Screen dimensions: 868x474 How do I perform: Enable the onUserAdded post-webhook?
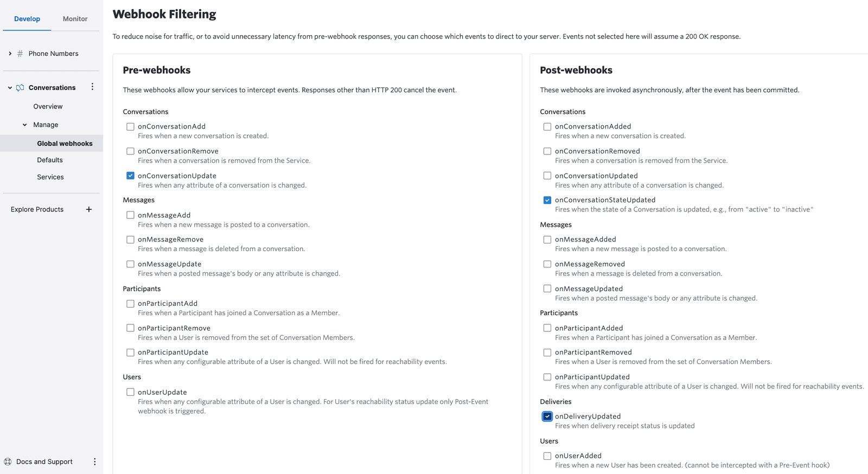tap(547, 456)
